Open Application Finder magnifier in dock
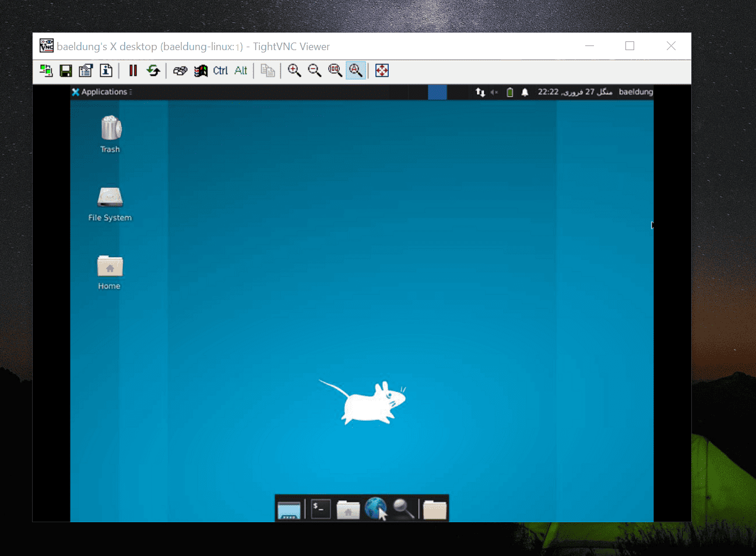Image resolution: width=756 pixels, height=556 pixels. point(403,509)
